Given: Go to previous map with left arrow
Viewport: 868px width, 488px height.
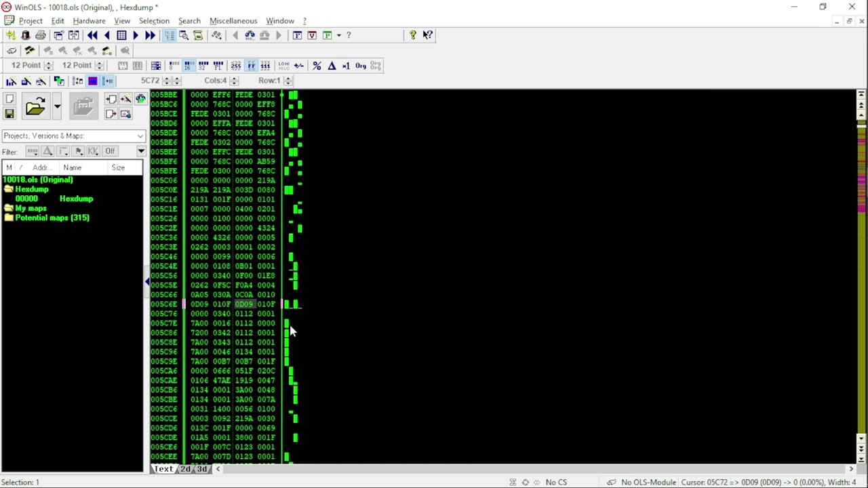Looking at the screenshot, I should pos(106,35).
